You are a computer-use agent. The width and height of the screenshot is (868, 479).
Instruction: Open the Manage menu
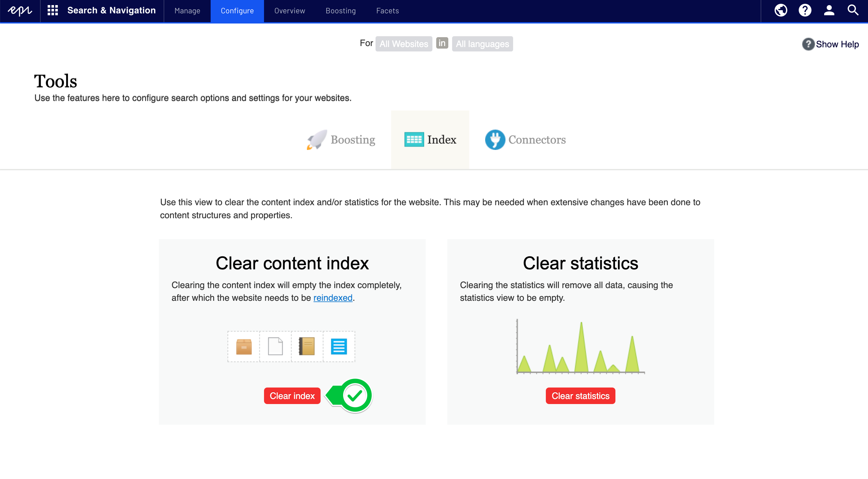187,11
